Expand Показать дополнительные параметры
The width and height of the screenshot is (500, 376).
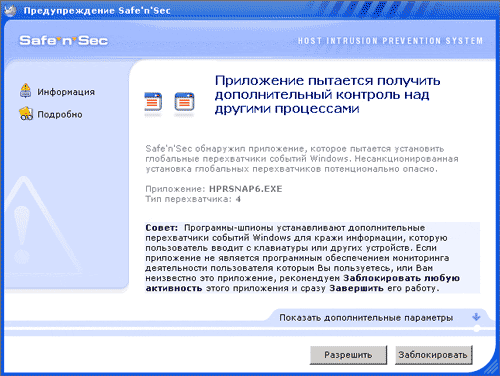pos(366,318)
